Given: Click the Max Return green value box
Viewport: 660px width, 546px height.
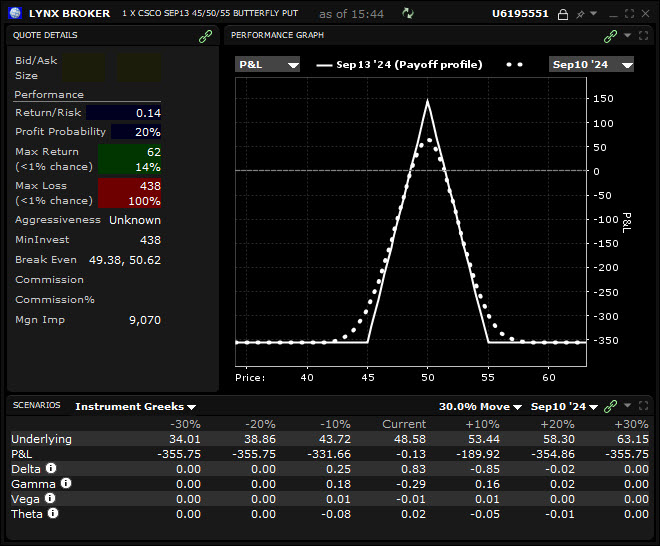Looking at the screenshot, I should 129,159.
